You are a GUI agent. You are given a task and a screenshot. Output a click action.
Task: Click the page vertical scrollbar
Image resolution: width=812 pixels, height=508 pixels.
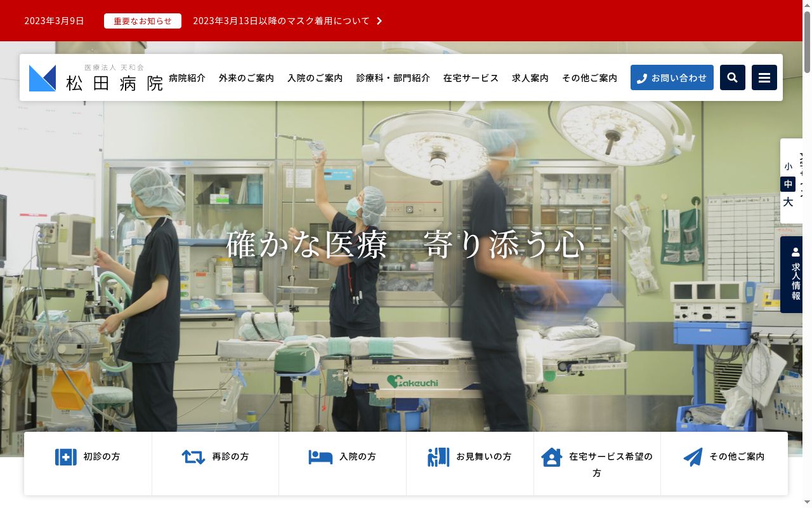(x=807, y=254)
